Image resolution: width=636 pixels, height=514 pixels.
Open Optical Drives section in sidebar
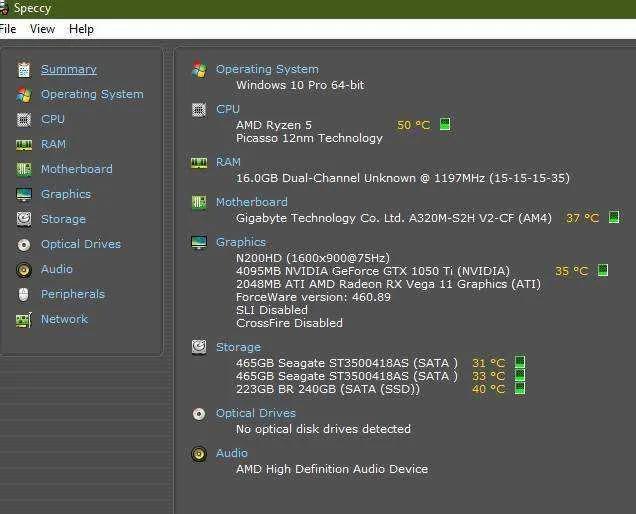pos(81,244)
